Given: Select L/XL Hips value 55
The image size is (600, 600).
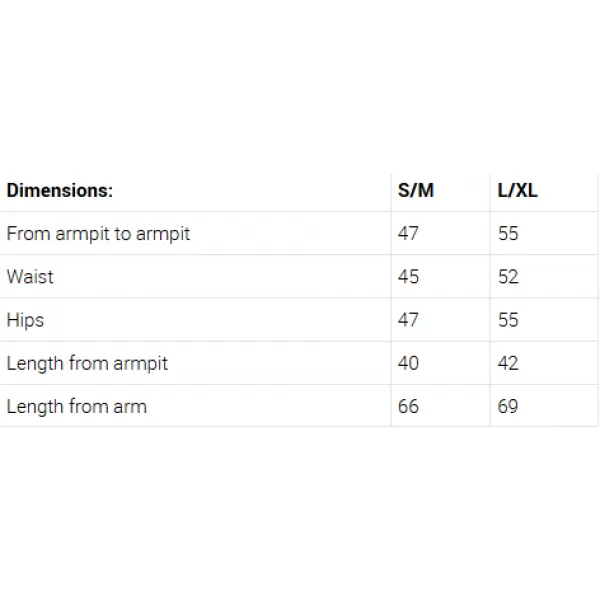Looking at the screenshot, I should 508,320.
